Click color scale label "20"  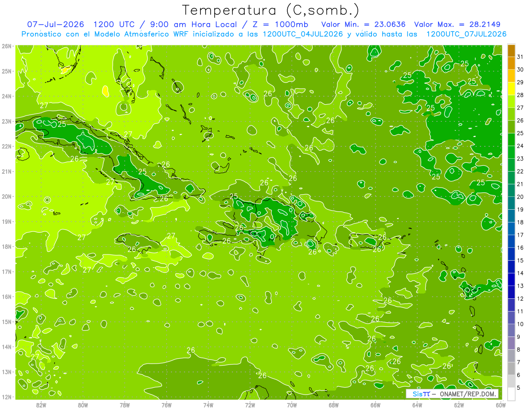520,197
